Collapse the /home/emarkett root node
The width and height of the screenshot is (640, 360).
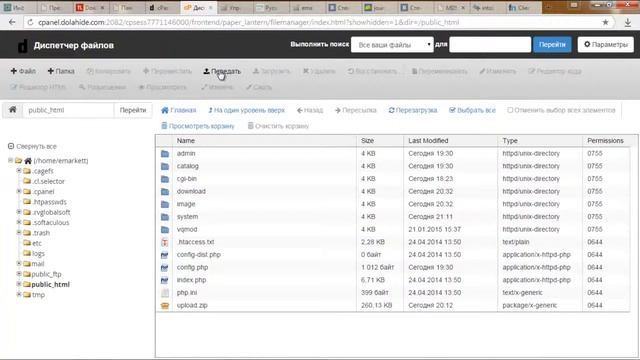click(11, 160)
